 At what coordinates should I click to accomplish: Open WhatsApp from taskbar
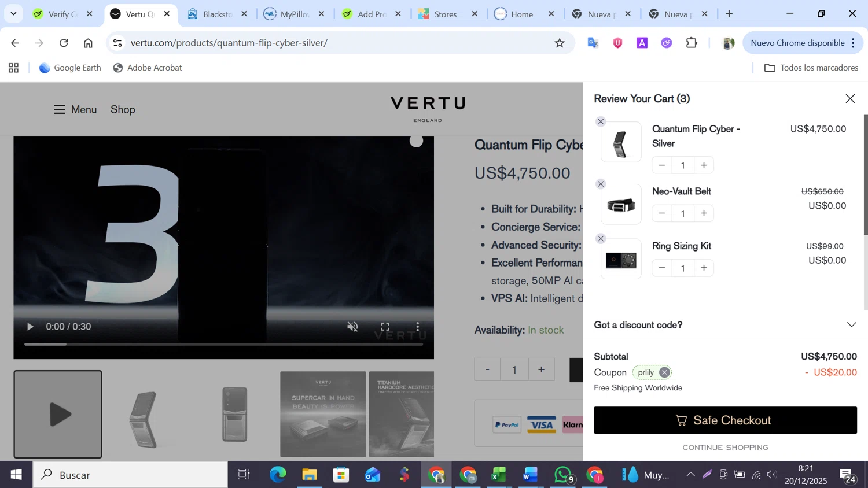pos(563,475)
